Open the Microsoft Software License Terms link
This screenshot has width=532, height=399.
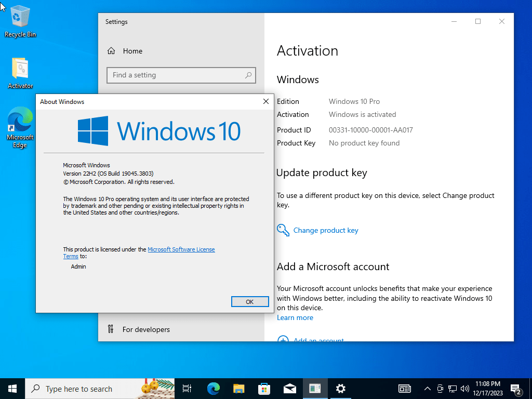pyautogui.click(x=181, y=249)
